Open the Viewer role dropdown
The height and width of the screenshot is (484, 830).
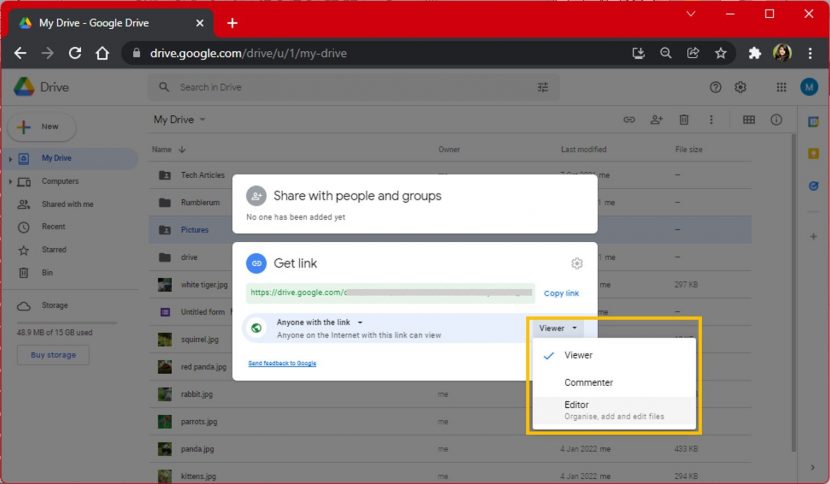pos(558,328)
